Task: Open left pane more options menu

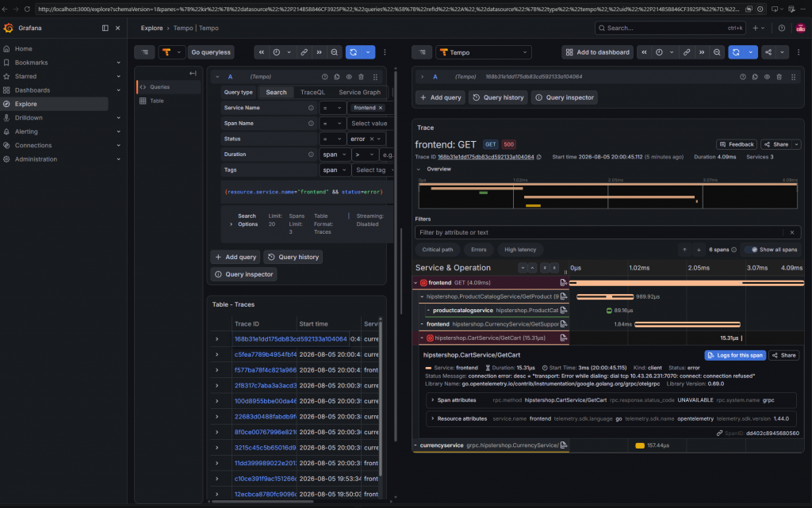Action: (x=385, y=52)
